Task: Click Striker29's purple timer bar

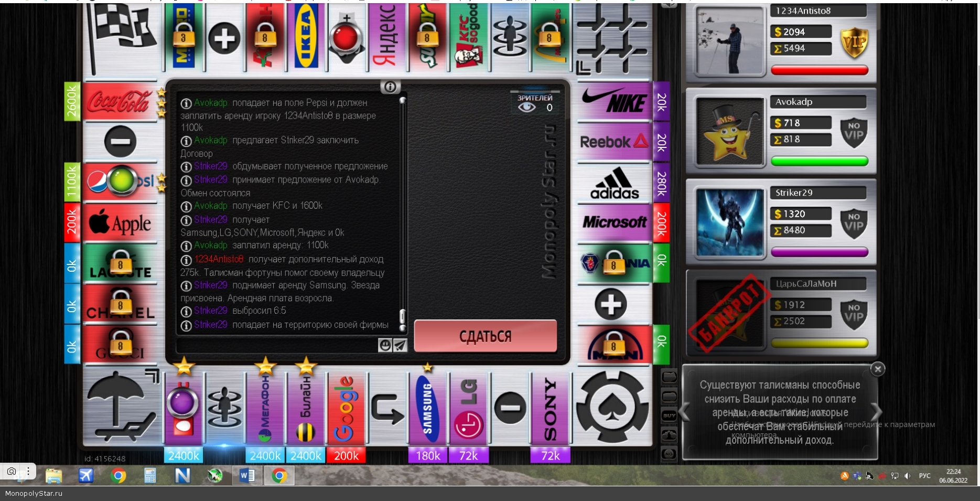Action: point(820,252)
